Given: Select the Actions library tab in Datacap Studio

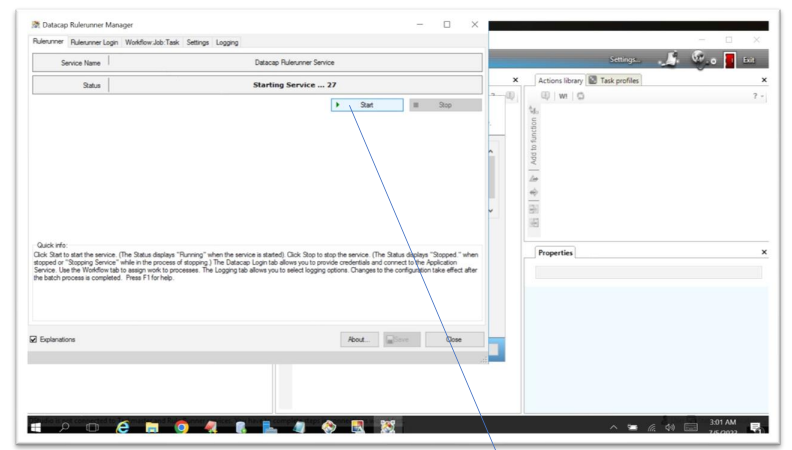Looking at the screenshot, I should pyautogui.click(x=560, y=80).
